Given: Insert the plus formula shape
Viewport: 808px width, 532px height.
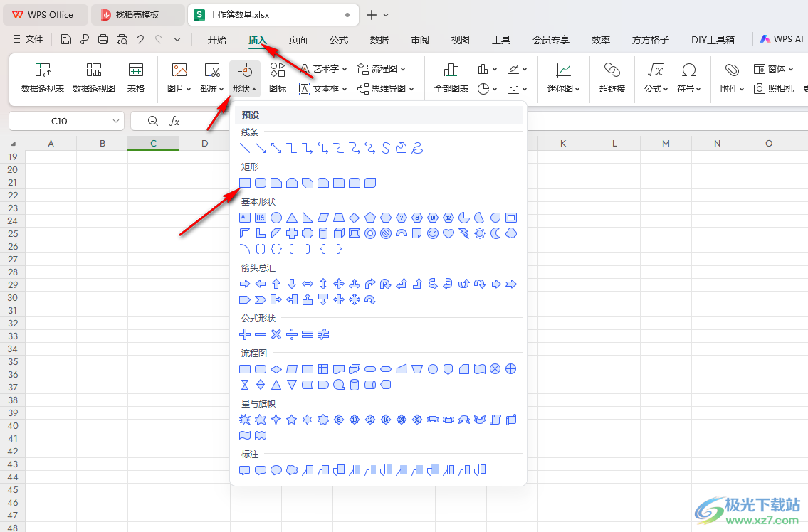Looking at the screenshot, I should [x=245, y=334].
